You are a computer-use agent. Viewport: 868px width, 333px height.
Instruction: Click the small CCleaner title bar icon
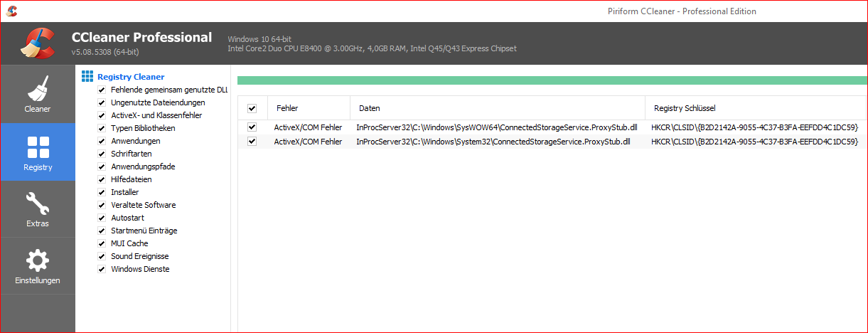[11, 11]
